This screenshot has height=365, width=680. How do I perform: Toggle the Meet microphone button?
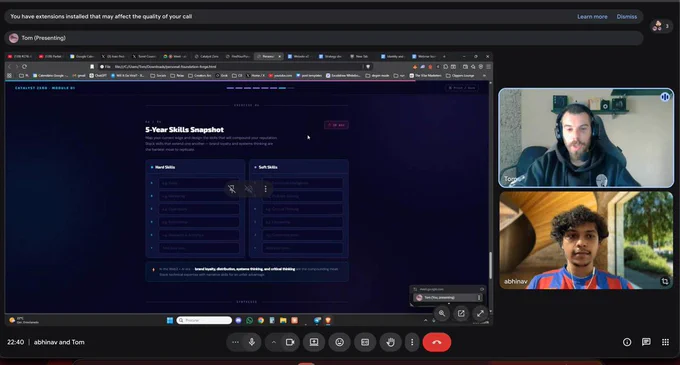point(252,342)
